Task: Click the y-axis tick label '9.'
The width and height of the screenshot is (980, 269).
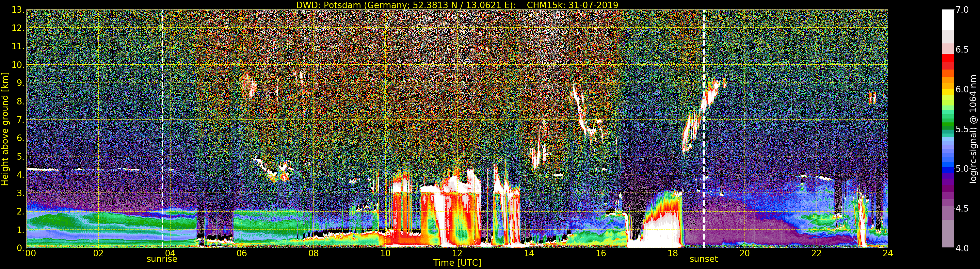Action: (x=21, y=83)
